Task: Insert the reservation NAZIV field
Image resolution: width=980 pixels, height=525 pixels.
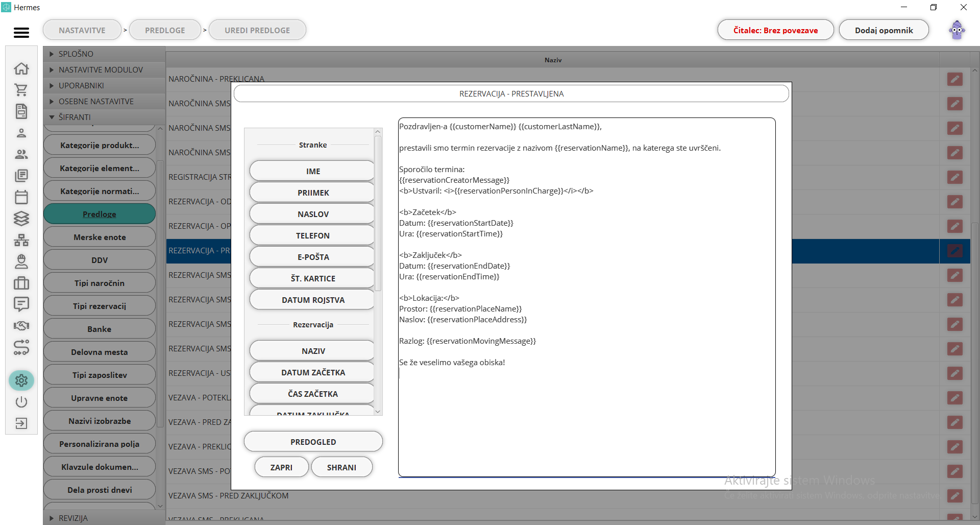Action: 312,351
